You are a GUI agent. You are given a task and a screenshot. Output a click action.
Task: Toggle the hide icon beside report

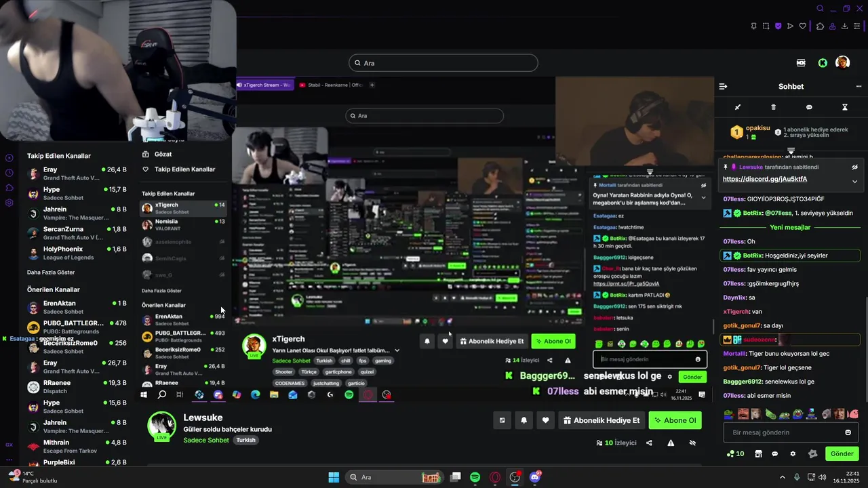(x=692, y=443)
